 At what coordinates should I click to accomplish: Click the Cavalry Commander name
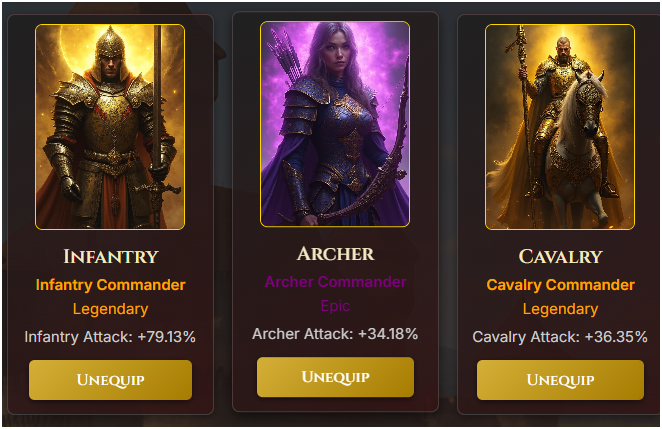[x=560, y=285]
